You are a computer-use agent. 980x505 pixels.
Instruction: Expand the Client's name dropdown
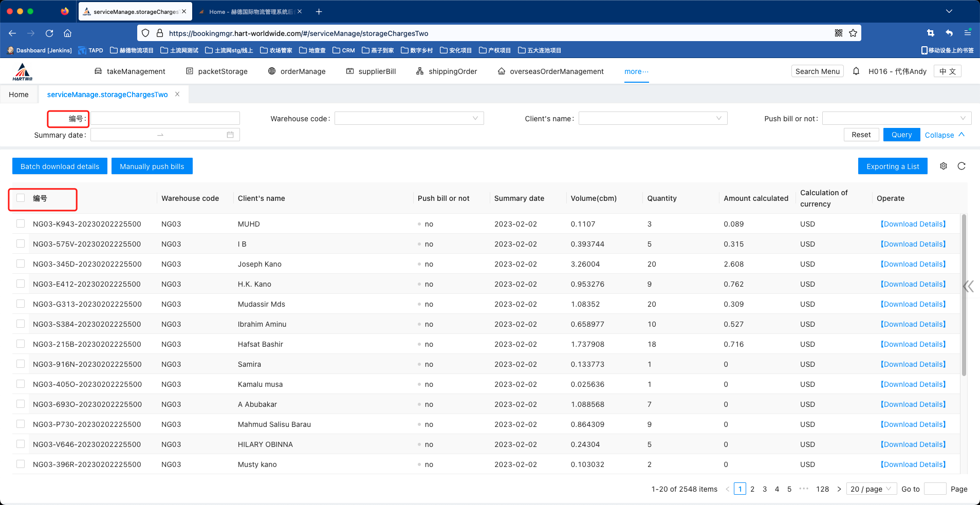point(653,119)
